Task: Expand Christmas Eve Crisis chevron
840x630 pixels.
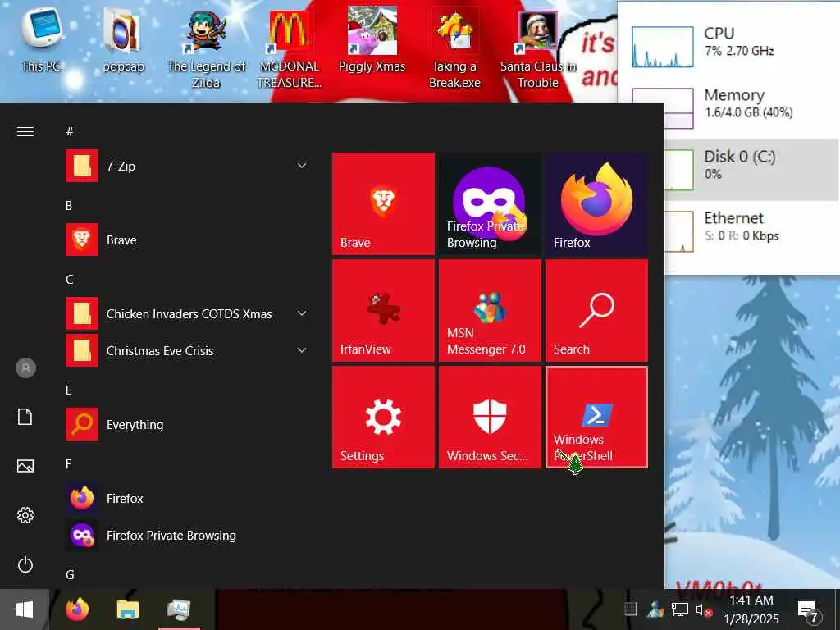Action: [302, 350]
